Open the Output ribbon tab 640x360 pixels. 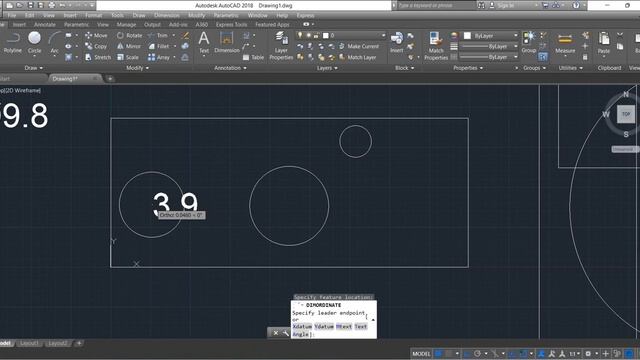[152, 24]
